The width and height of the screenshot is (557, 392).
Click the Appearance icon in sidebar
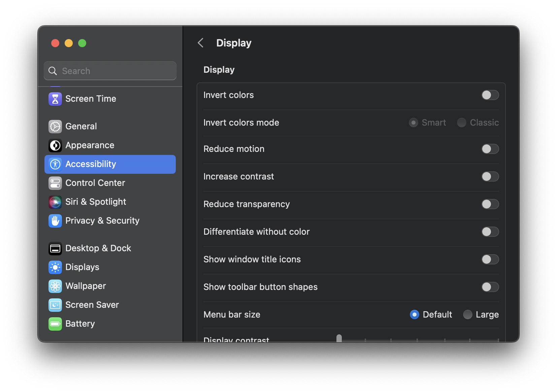click(x=55, y=145)
